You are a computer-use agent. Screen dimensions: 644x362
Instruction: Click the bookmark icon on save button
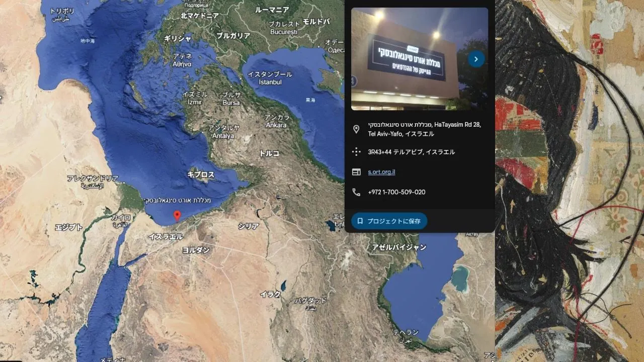(360, 221)
